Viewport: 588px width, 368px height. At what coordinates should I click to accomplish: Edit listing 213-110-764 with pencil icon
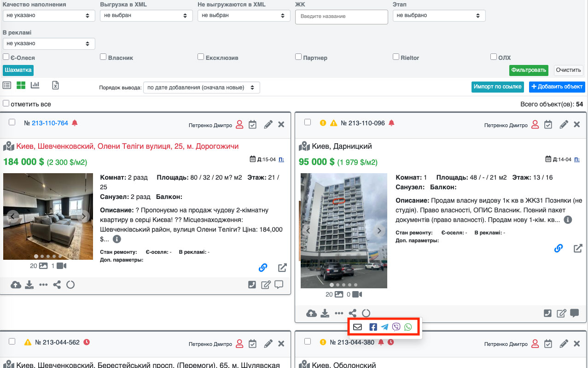click(268, 124)
